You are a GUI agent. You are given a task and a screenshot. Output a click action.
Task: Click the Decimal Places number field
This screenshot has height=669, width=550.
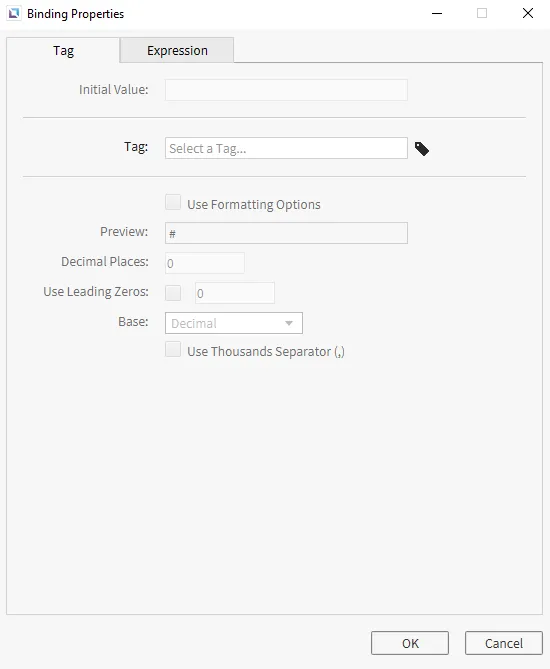[205, 263]
